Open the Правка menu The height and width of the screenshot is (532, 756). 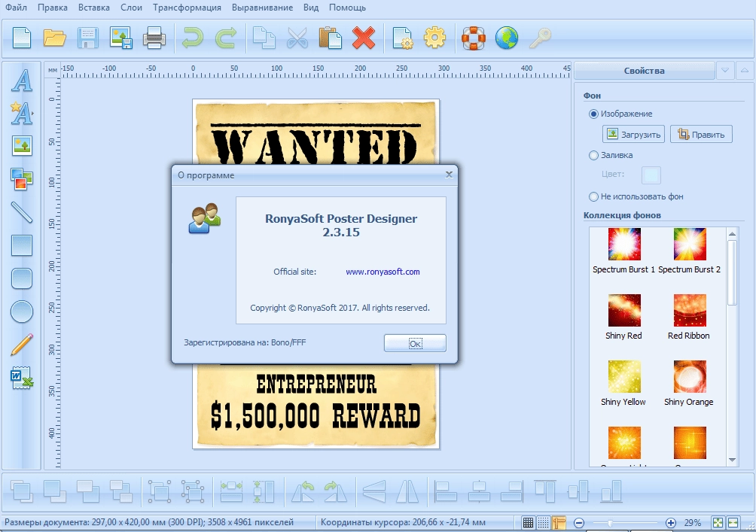(53, 8)
